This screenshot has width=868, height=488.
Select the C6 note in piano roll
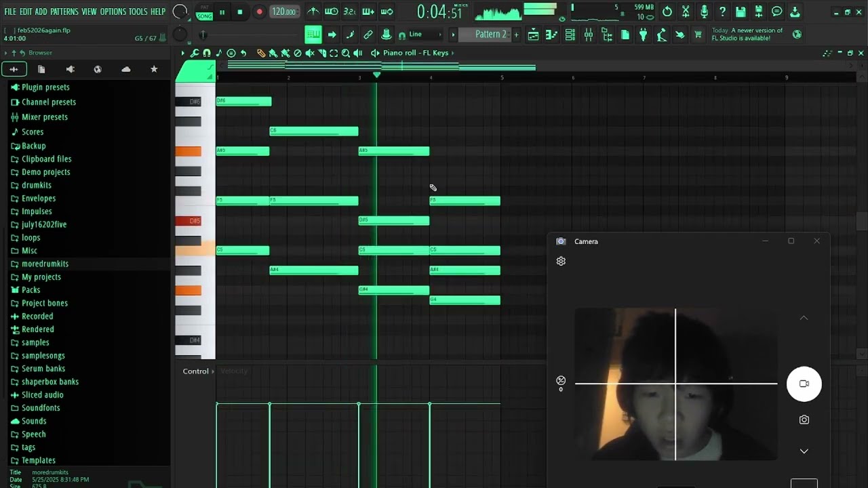(x=314, y=131)
